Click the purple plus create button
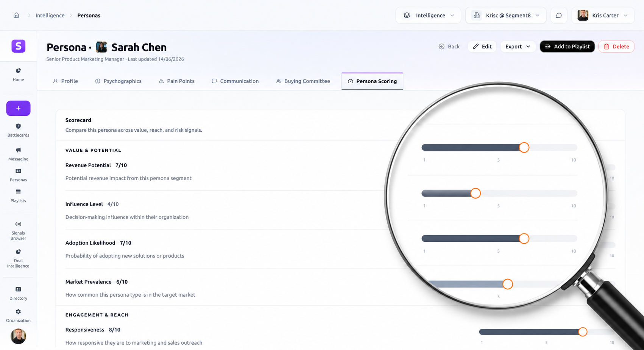Image resolution: width=644 pixels, height=350 pixels. point(18,108)
